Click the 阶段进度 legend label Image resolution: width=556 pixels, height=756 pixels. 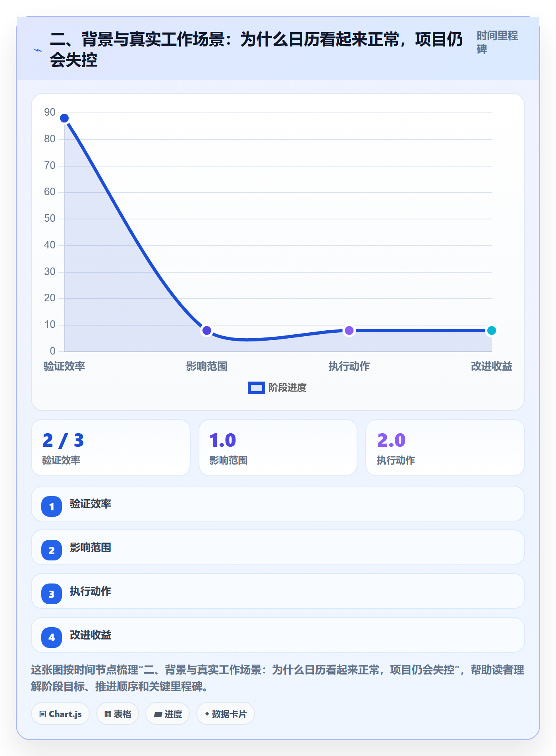point(287,388)
